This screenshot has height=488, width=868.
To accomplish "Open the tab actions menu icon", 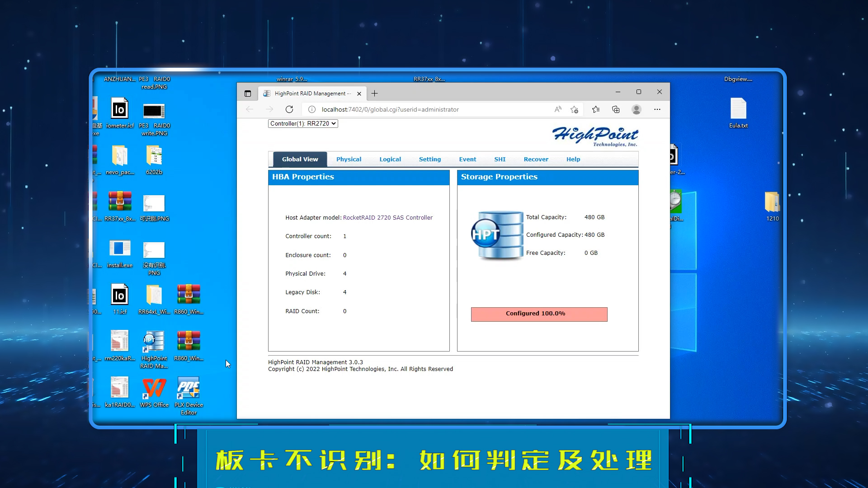I will click(248, 94).
